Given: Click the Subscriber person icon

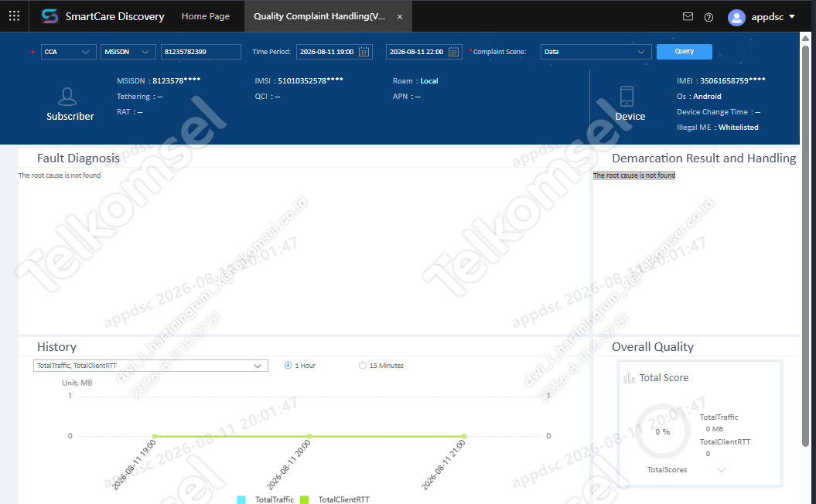Looking at the screenshot, I should point(67,97).
